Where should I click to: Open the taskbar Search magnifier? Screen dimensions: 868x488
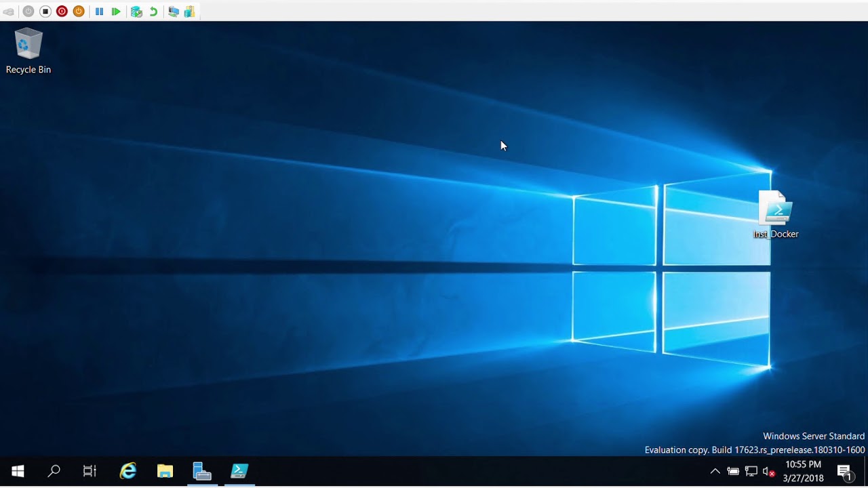point(54,471)
